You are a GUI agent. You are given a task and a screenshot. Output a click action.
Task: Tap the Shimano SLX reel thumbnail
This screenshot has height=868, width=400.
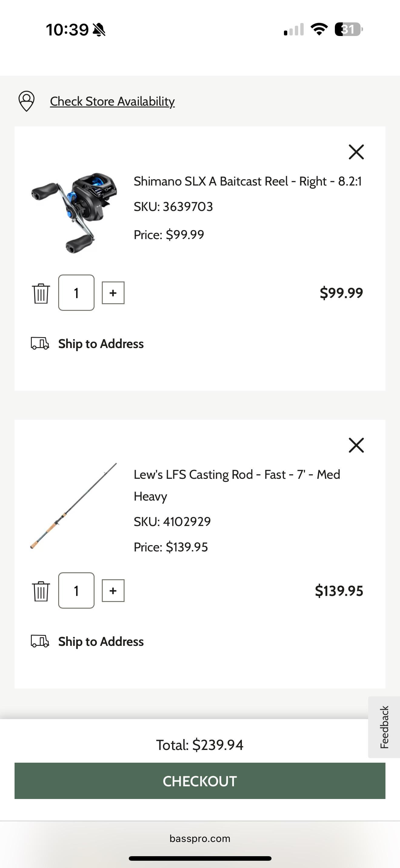click(75, 213)
